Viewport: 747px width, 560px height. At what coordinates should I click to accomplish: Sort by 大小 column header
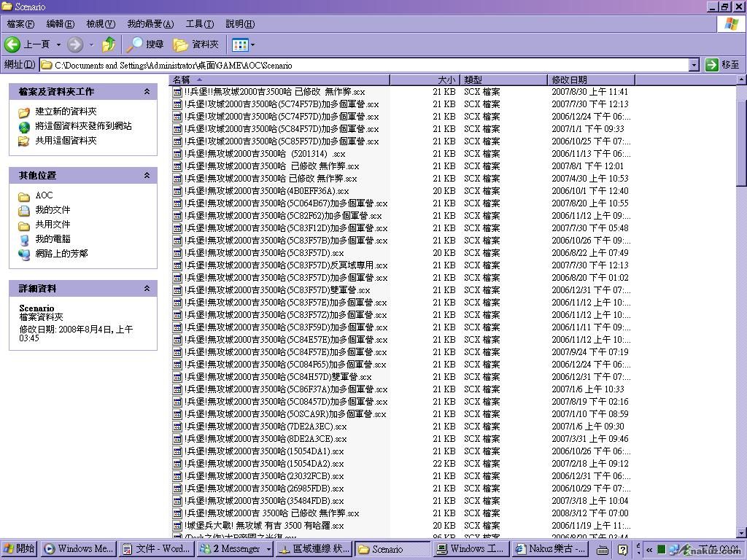coord(426,80)
